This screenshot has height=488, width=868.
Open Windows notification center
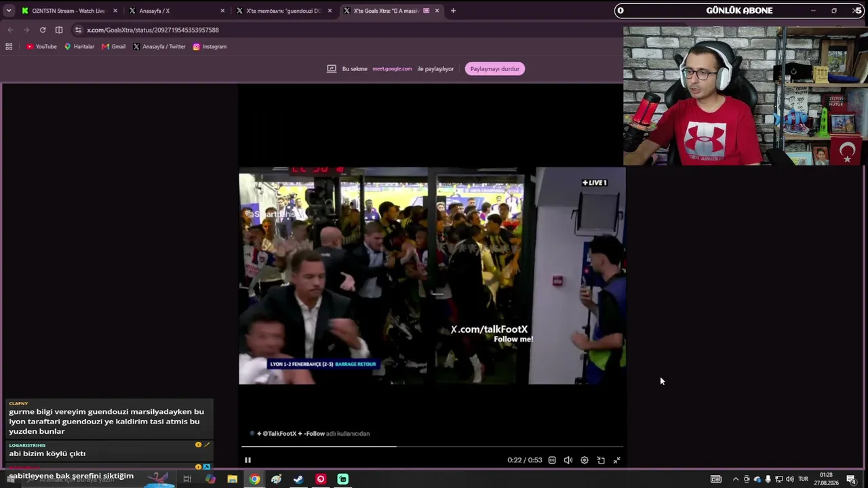(851, 479)
